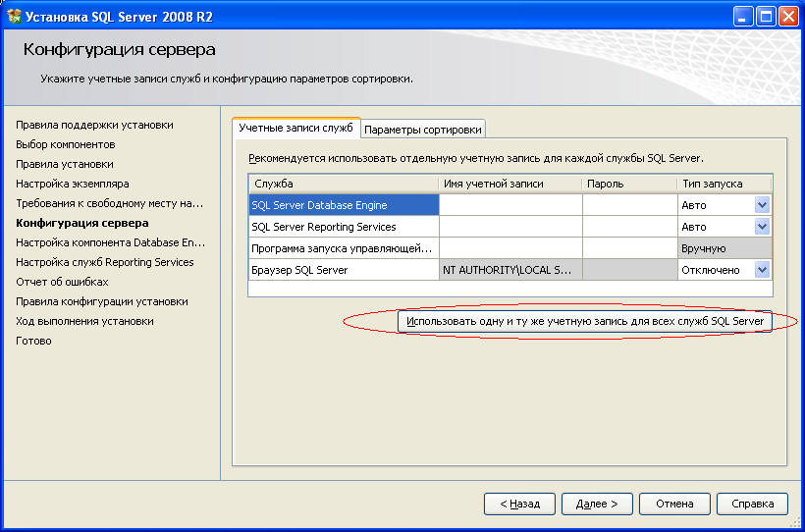This screenshot has height=532, width=805.
Task: Click the Пароль column header
Action: 629,184
